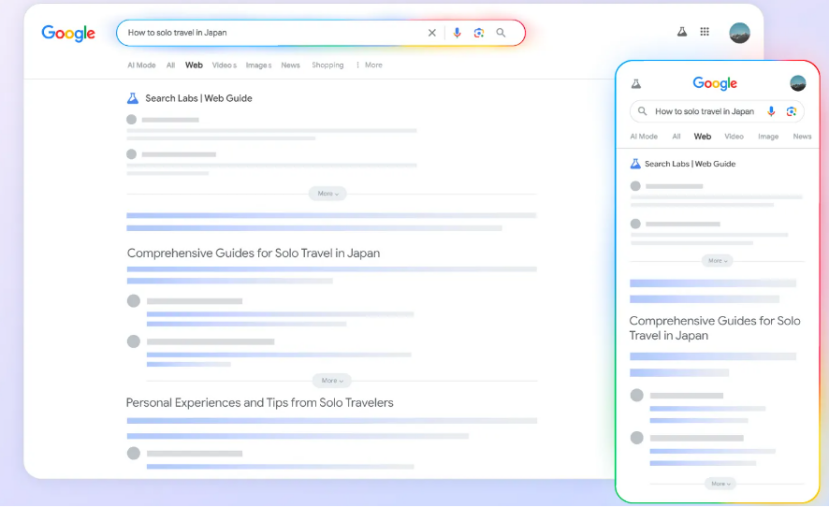Viewport: 830px width, 508px height.
Task: Click the desktop search field text
Action: [x=177, y=33]
